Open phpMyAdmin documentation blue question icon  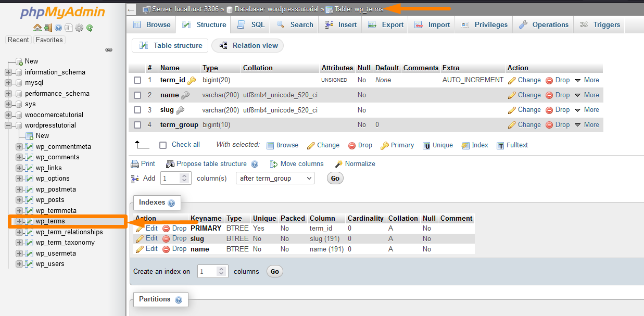(58, 28)
